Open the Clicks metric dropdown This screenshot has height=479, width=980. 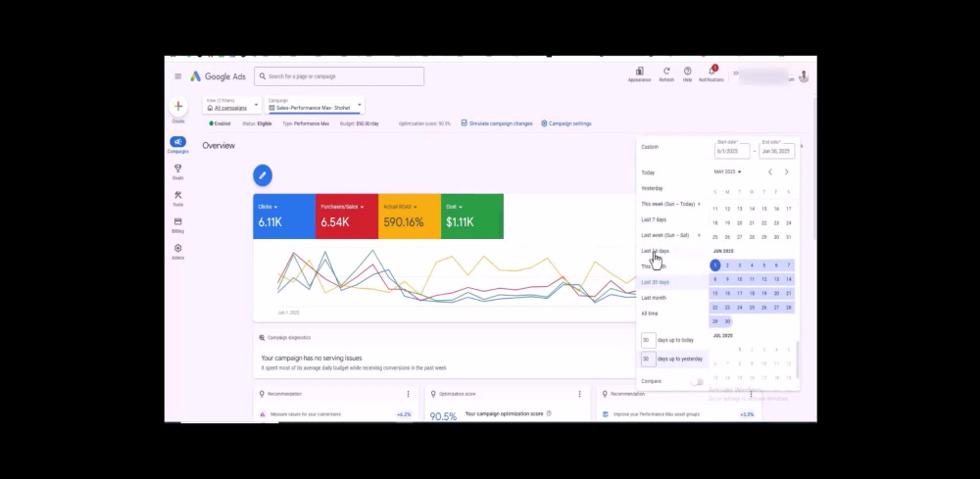[x=268, y=207]
